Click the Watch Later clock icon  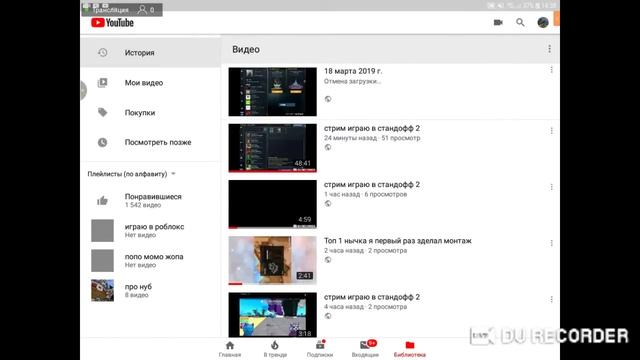102,142
